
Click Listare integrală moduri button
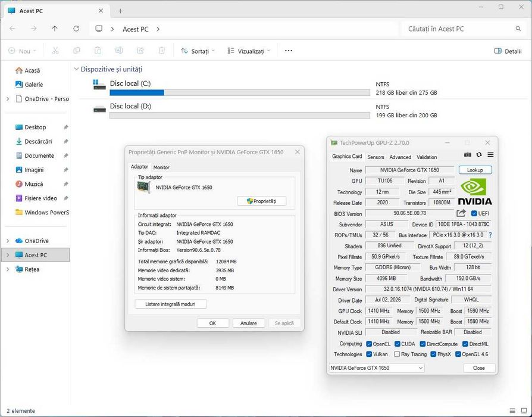coord(170,304)
